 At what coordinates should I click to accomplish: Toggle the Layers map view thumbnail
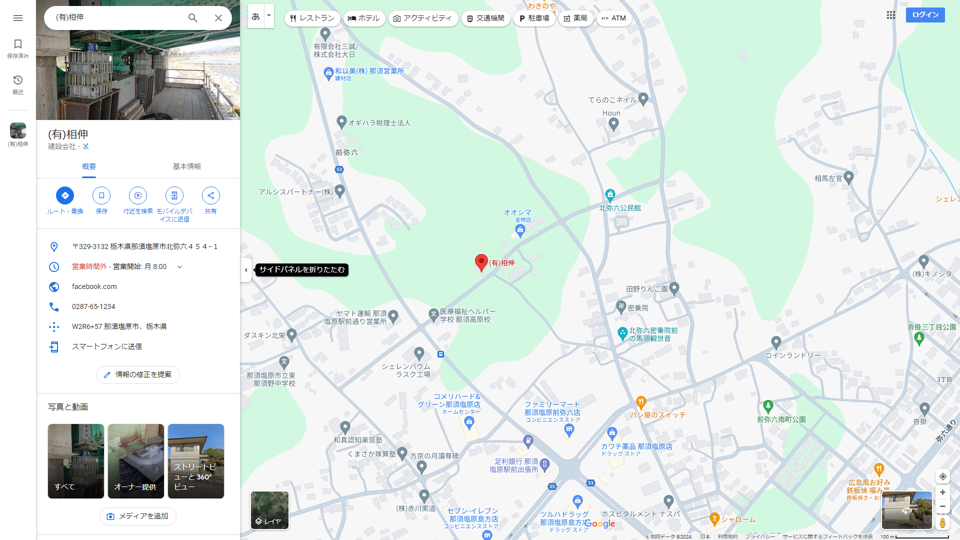point(269,510)
